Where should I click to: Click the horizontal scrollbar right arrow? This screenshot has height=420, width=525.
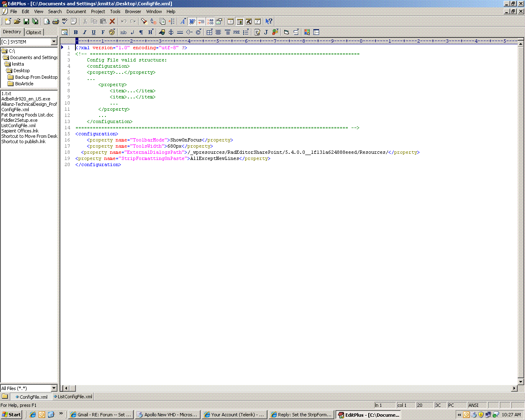[x=514, y=388]
